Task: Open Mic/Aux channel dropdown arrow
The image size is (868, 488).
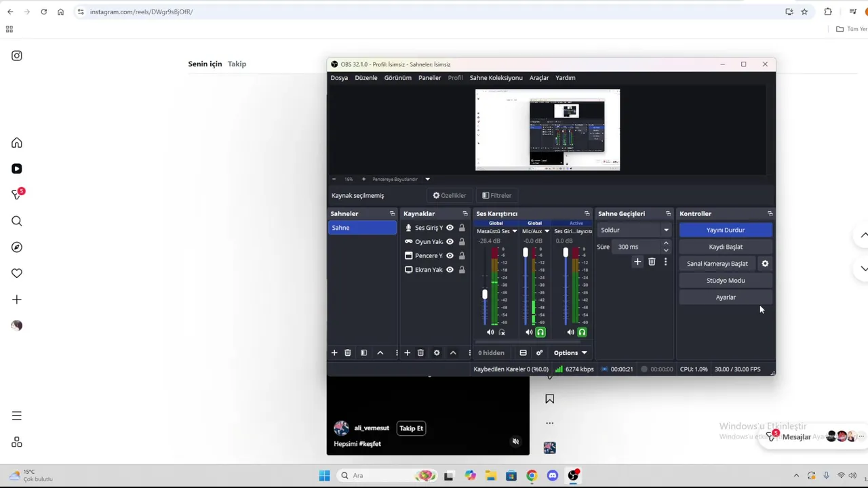Action: [547, 231]
